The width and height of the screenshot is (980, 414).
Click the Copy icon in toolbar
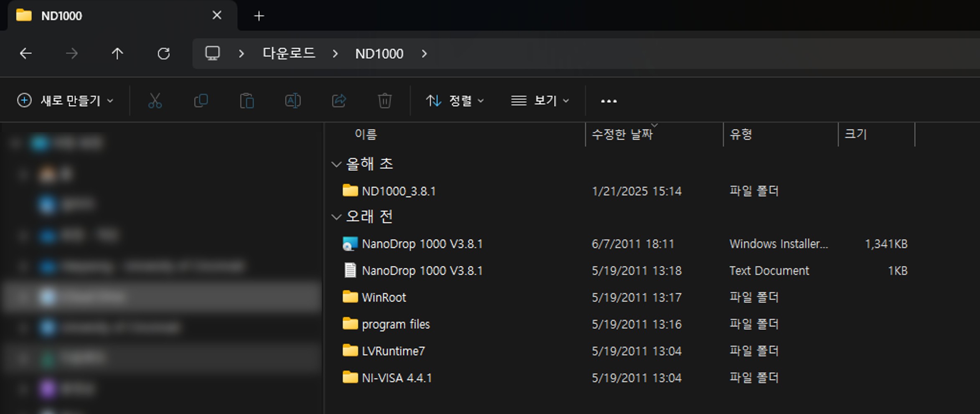[x=201, y=101]
